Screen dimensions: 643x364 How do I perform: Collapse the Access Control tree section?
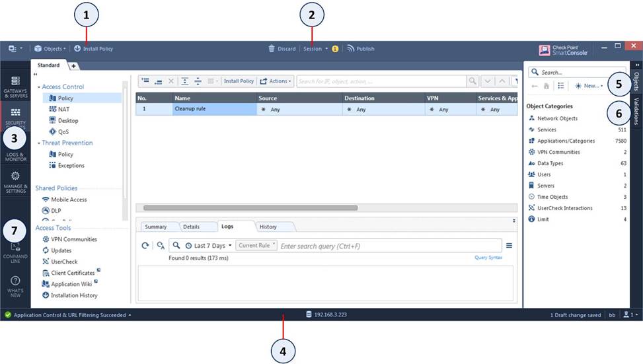click(x=39, y=87)
